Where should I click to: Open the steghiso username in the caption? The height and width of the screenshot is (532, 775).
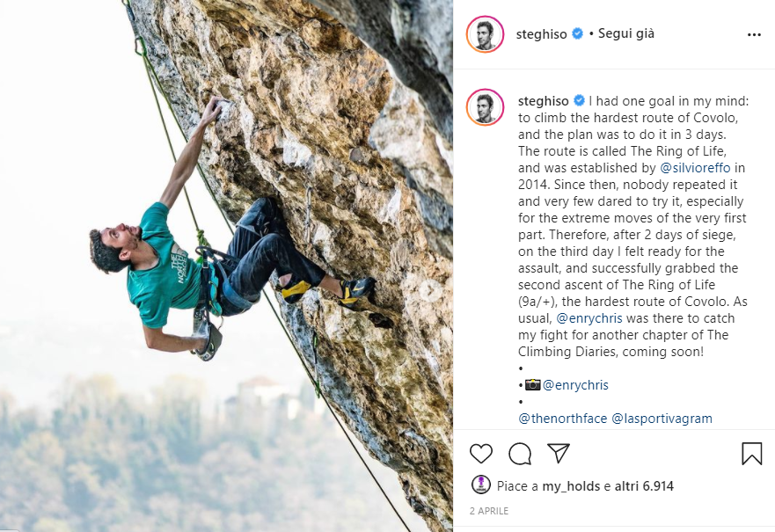click(543, 101)
